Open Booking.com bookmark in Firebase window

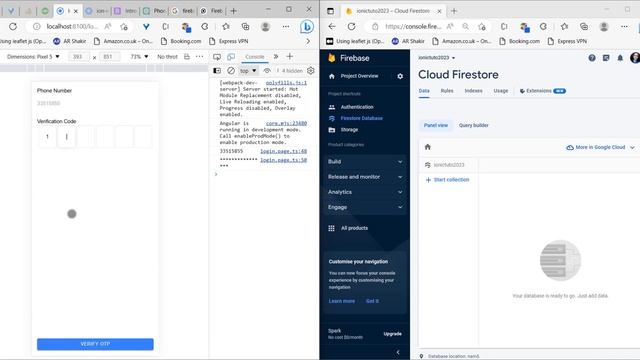[x=520, y=41]
